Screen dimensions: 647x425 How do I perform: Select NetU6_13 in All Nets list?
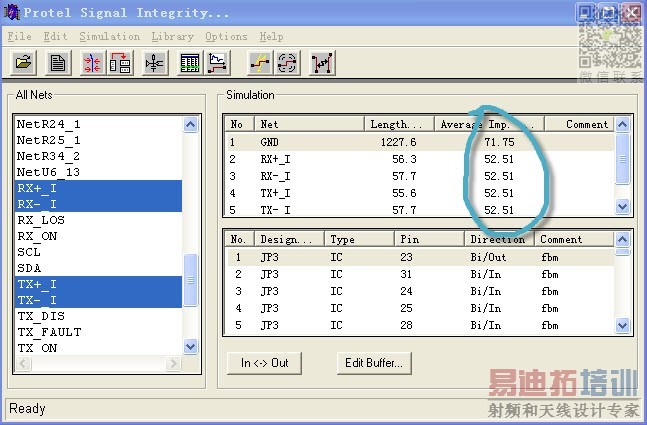pyautogui.click(x=98, y=172)
